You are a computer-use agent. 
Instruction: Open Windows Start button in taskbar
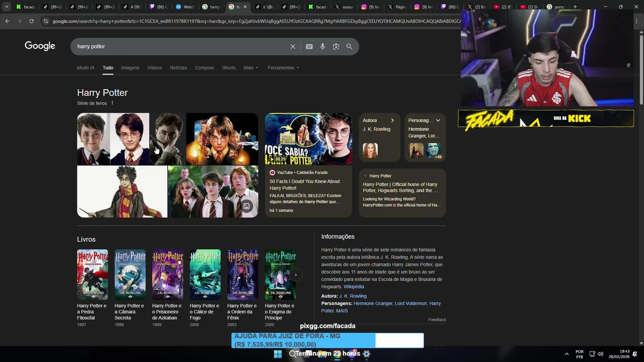(x=278, y=354)
